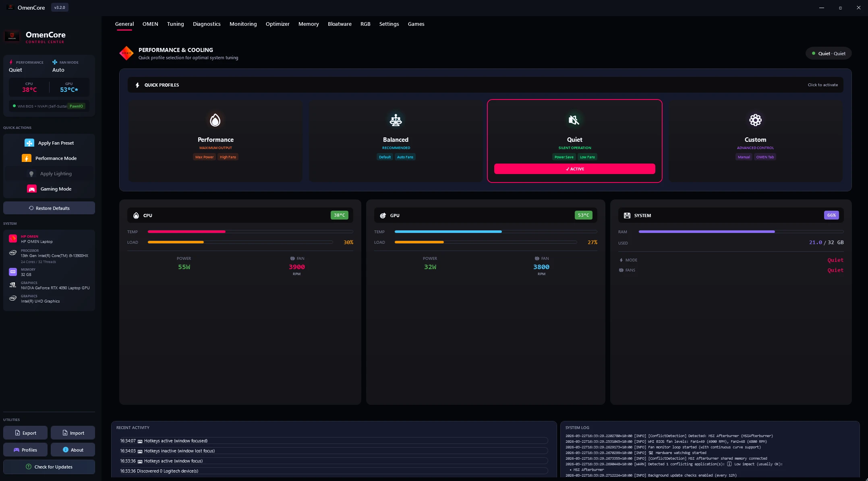Click the CPU temperature progress bar
Image resolution: width=868 pixels, height=481 pixels.
pyautogui.click(x=250, y=232)
